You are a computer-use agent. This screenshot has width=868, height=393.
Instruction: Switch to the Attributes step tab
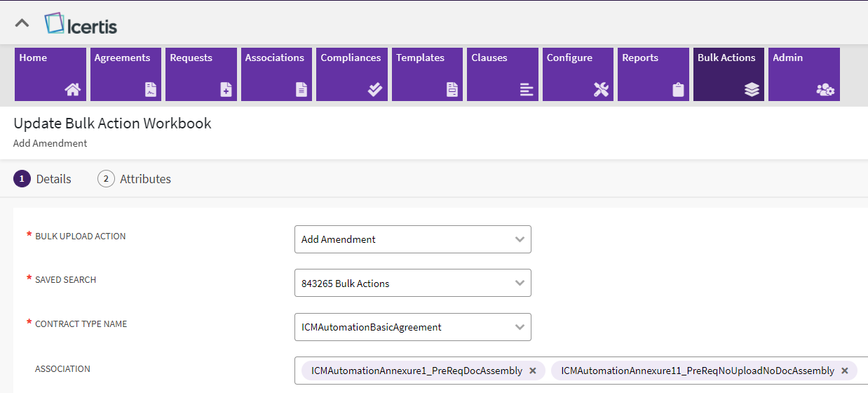coord(135,179)
